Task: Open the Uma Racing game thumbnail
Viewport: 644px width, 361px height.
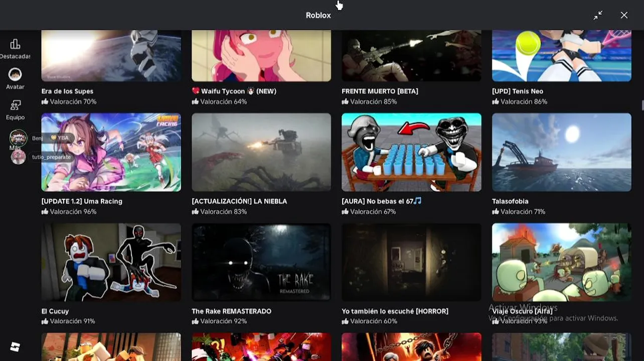Action: point(111,152)
